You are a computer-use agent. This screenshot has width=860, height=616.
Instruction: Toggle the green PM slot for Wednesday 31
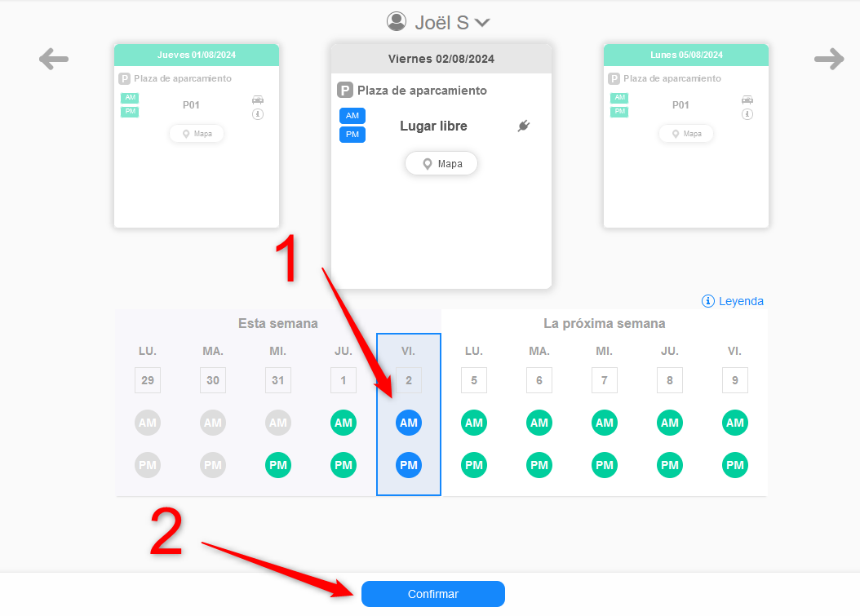point(278,465)
